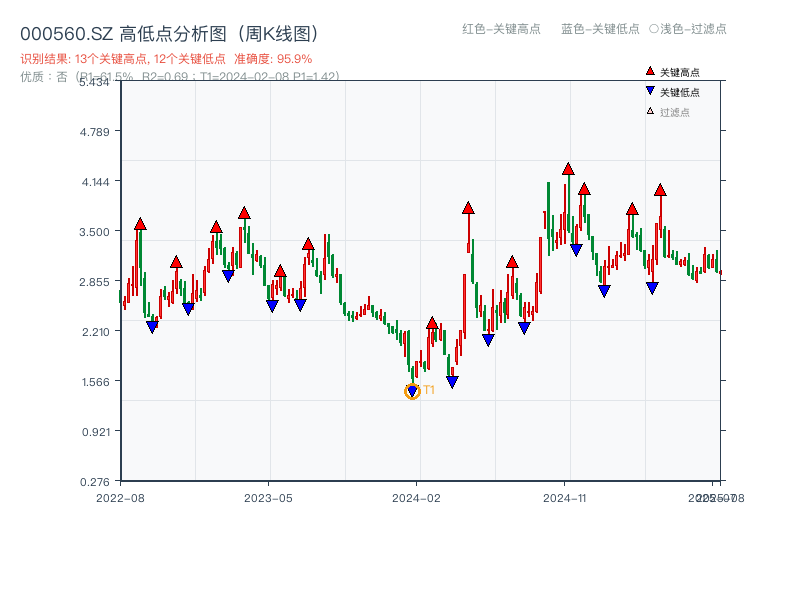Screen dimensions: 800x600
Task: Click the rightmost red key-high triangle marker
Action: coord(660,190)
